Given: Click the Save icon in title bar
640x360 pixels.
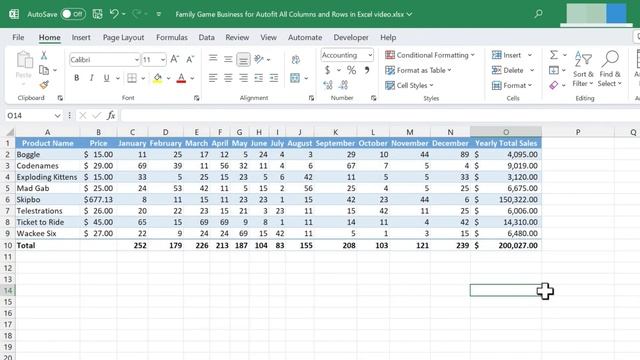Looking at the screenshot, I should [98, 14].
